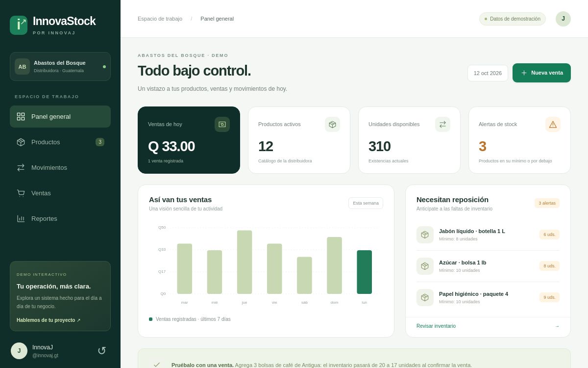Open the Productos sidebar item
Screen dimensions: 588x368
click(x=60, y=142)
